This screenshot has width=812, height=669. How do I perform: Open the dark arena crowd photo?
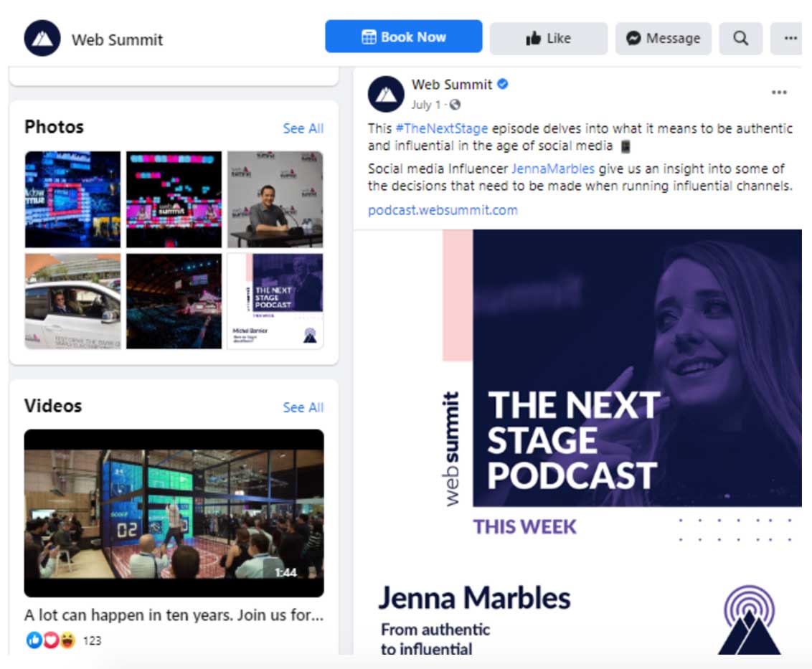[174, 301]
